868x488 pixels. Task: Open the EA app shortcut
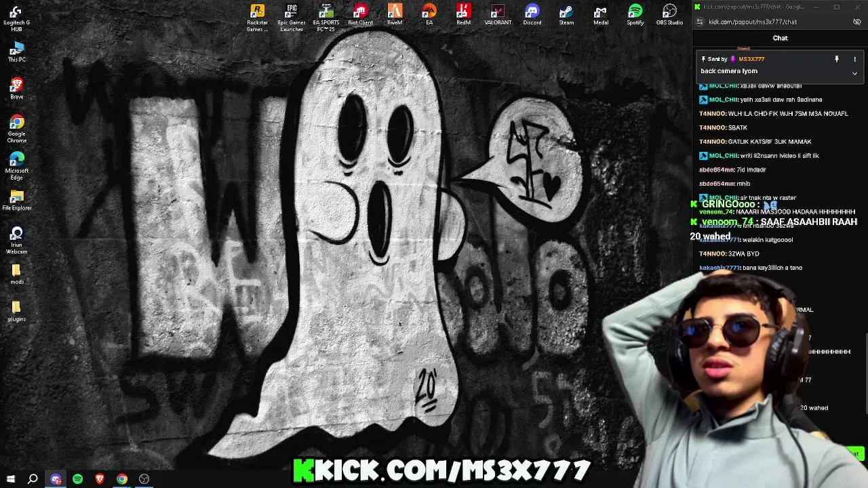[x=429, y=14]
